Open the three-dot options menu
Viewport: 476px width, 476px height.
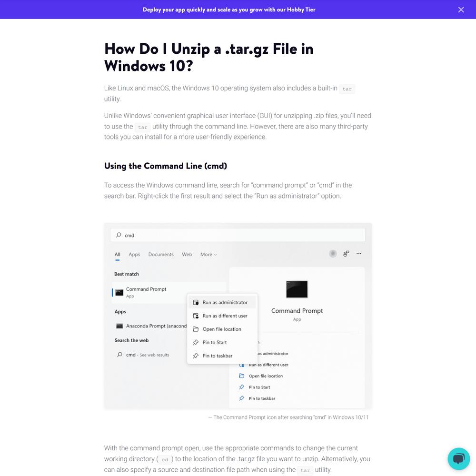[359, 254]
